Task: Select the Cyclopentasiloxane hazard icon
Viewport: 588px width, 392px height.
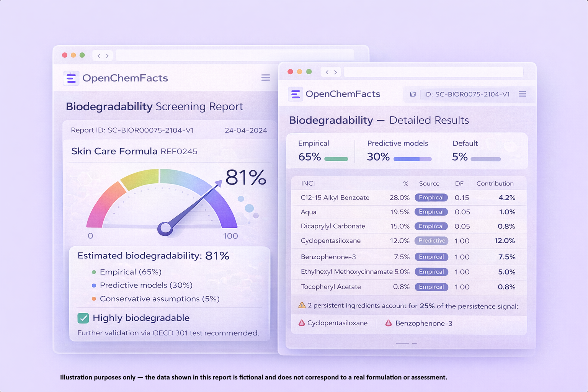Action: click(302, 323)
